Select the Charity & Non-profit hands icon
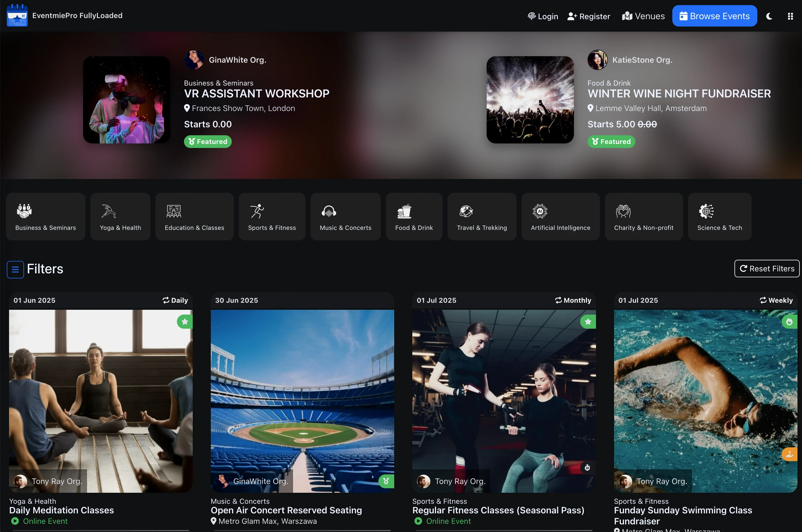The height and width of the screenshot is (532, 802). coord(623,211)
